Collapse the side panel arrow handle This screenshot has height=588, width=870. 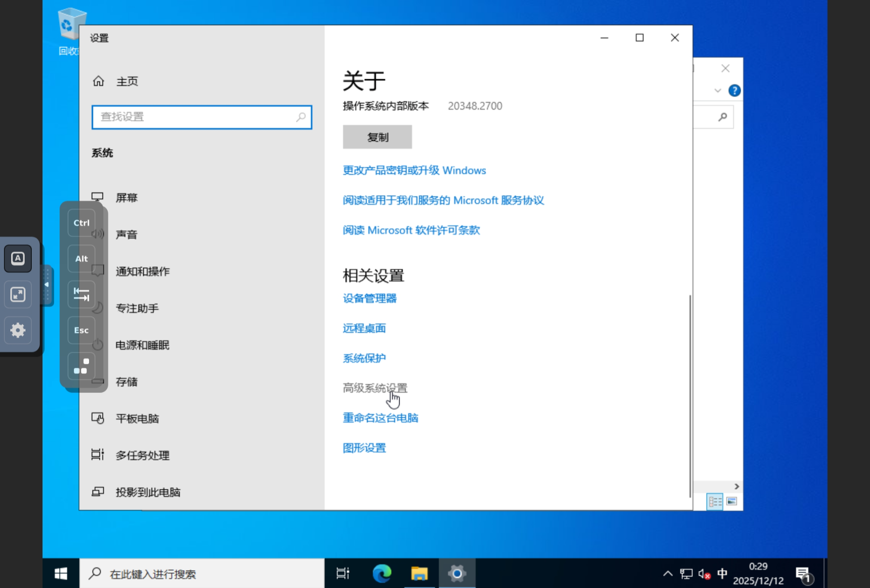click(x=47, y=285)
